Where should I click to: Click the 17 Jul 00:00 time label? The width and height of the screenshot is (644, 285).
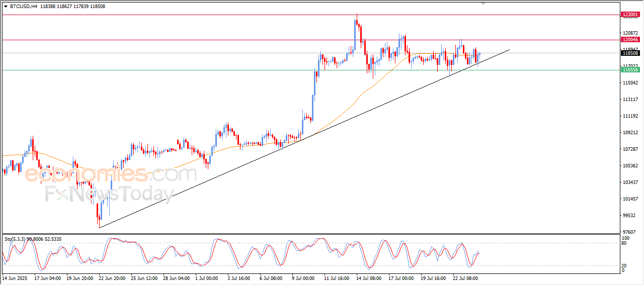coord(401,277)
